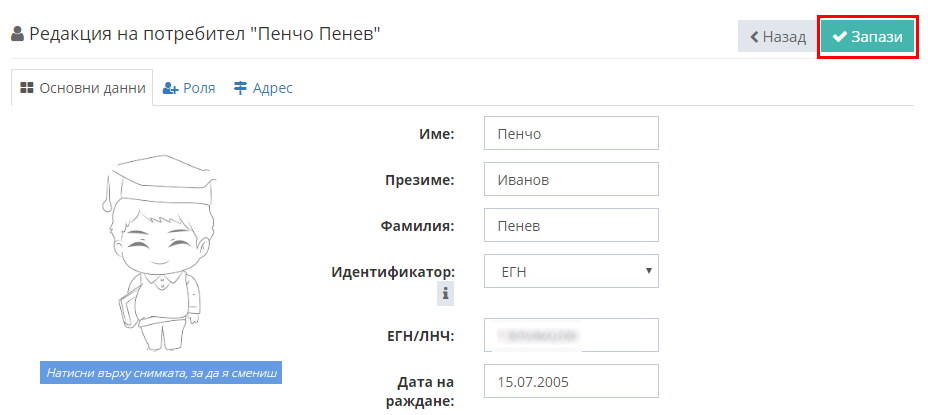Focus the Име field containing Пенчо
Image resolution: width=928 pixels, height=415 pixels.
click(571, 133)
